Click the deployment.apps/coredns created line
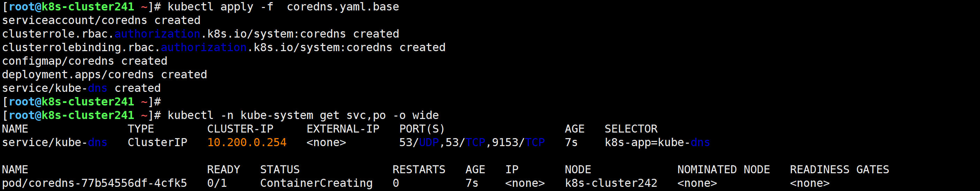This screenshot has width=980, height=191. coord(104,74)
